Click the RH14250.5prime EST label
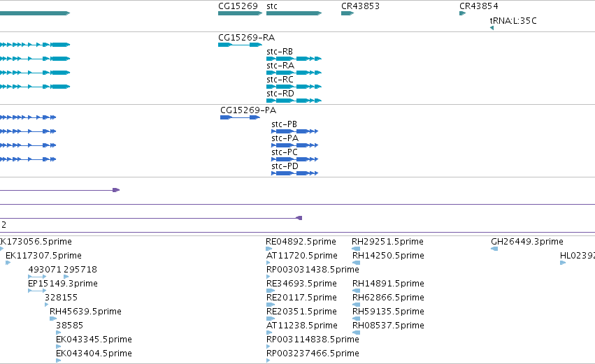Image resolution: width=595 pixels, height=364 pixels. tap(388, 256)
